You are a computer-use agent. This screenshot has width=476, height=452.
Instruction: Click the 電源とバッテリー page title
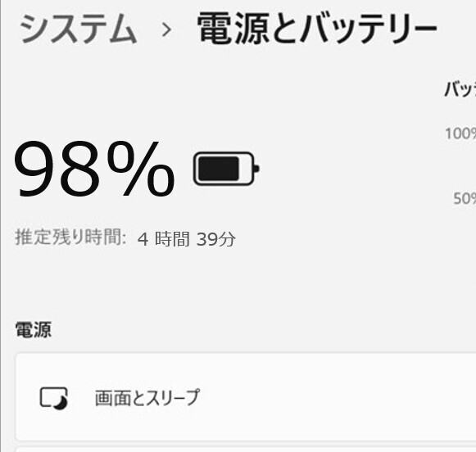(x=317, y=28)
